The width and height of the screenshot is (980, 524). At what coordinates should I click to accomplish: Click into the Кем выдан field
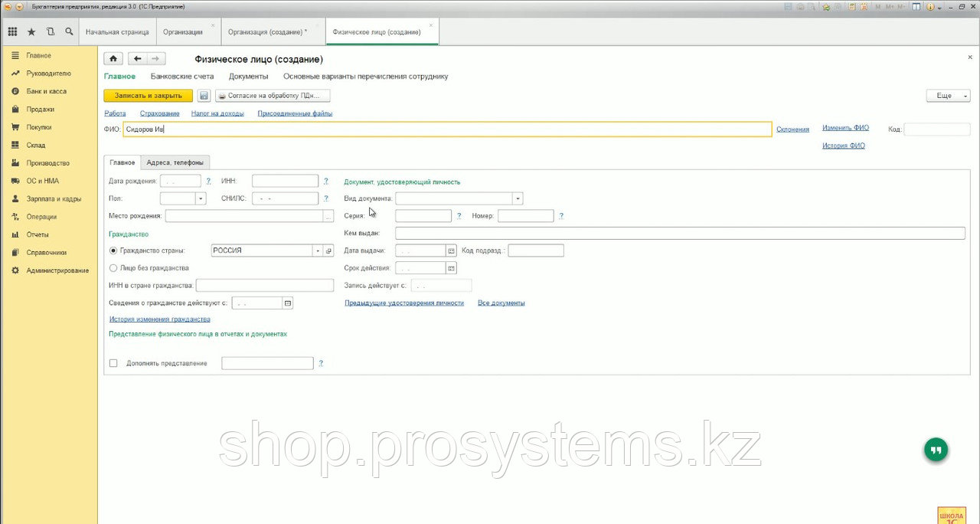(x=680, y=233)
